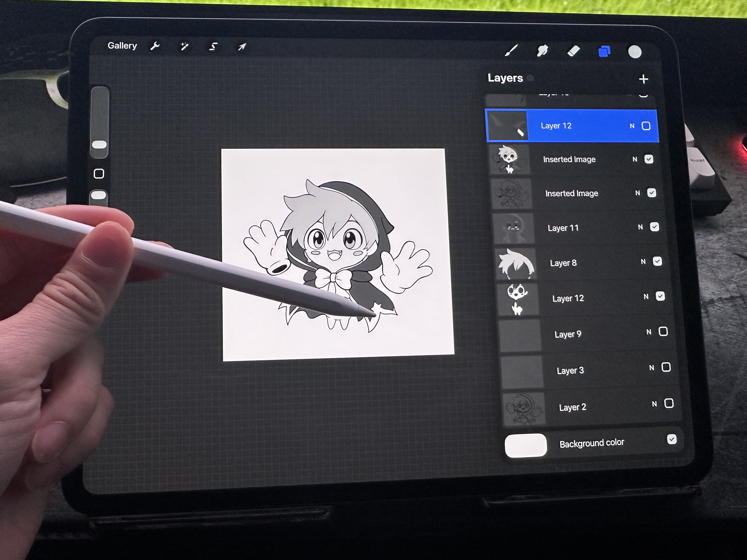Close the Layers panel via the blue layers icon
Viewport: 747px width, 560px height.
[604, 52]
